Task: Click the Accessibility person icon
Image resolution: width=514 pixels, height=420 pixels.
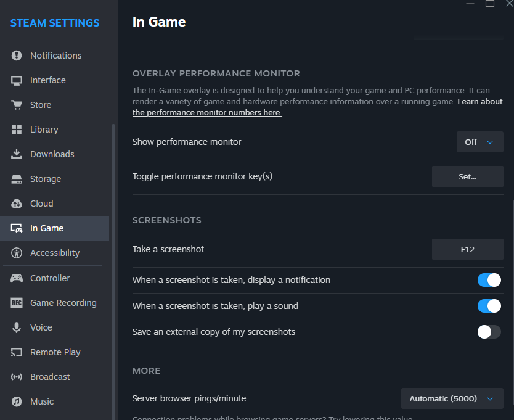Action: click(17, 253)
